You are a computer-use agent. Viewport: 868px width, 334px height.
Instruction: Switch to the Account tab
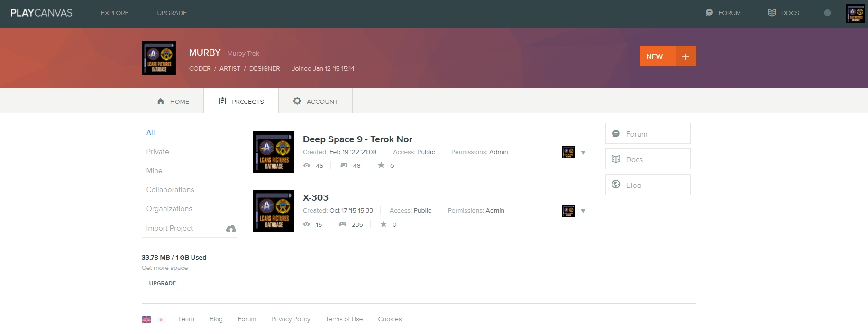click(x=315, y=101)
